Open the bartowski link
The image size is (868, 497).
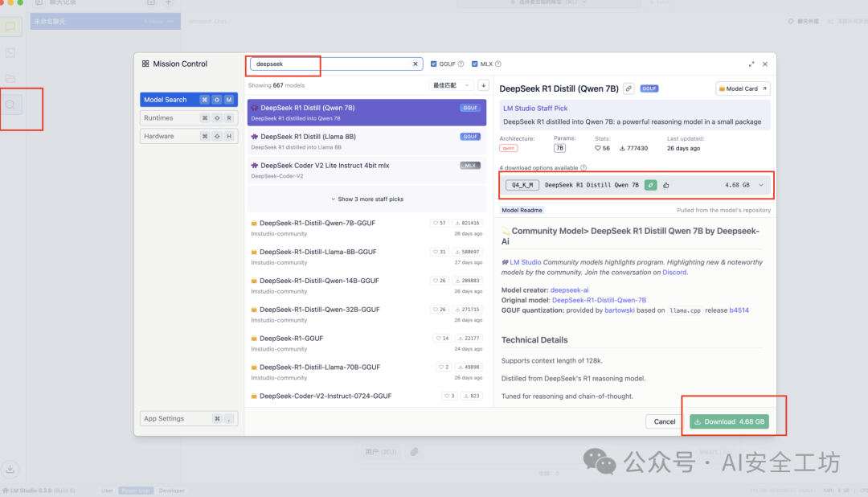[620, 310]
